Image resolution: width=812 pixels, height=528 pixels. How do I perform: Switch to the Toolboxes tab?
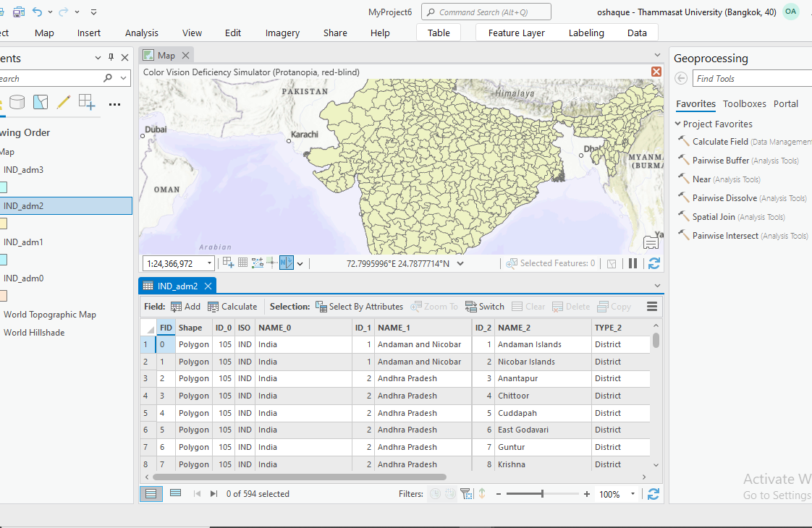pos(744,103)
